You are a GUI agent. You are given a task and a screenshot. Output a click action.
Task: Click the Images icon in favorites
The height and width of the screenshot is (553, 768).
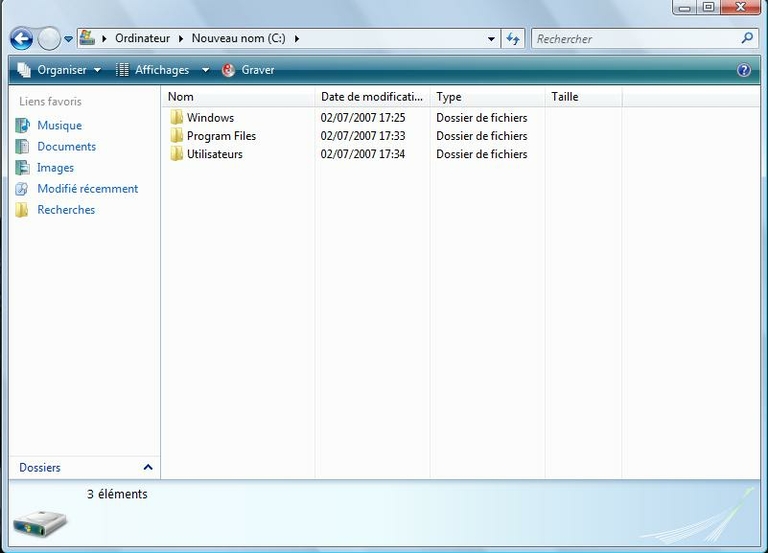pos(22,168)
